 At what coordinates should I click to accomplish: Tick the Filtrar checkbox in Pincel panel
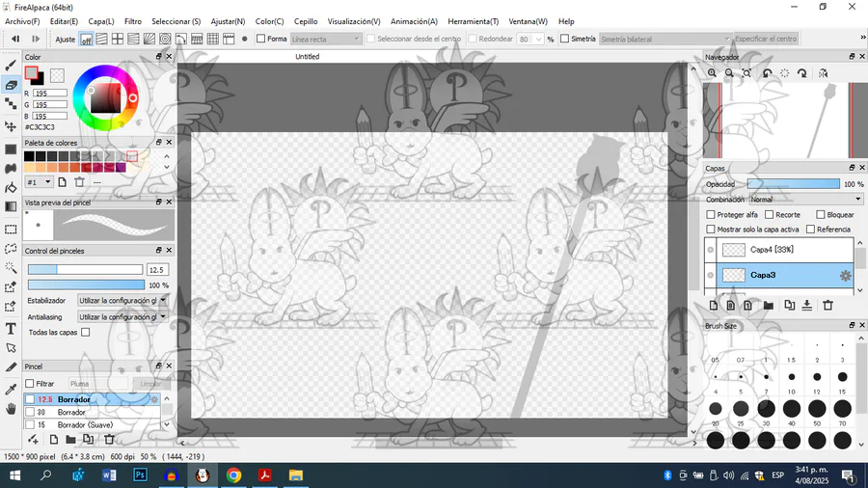(x=30, y=384)
